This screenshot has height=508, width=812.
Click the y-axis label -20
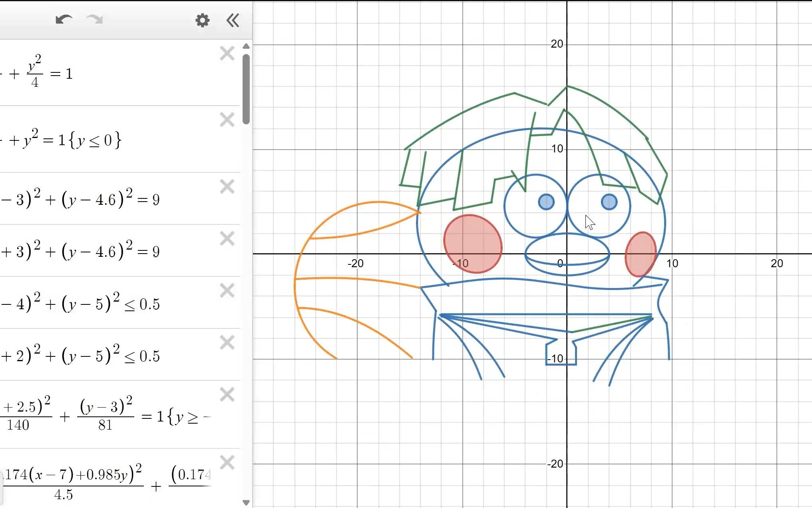point(555,464)
